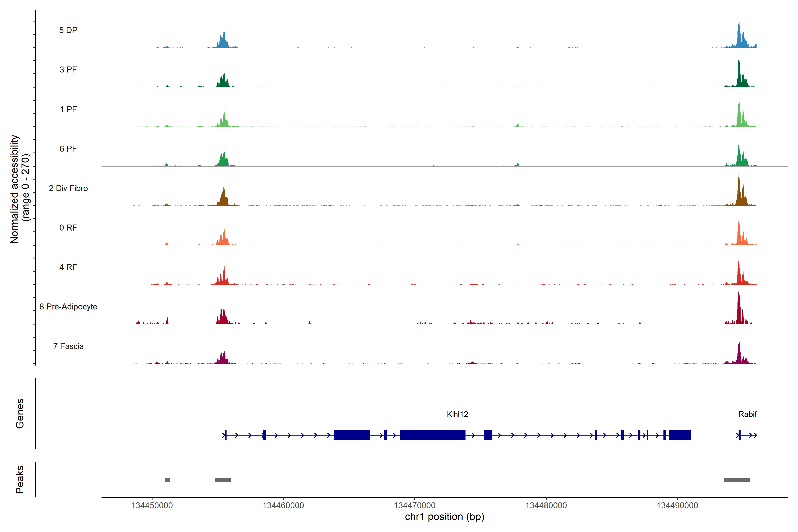Click the Peaks panel label
Image resolution: width=798 pixels, height=532 pixels.
pos(20,479)
